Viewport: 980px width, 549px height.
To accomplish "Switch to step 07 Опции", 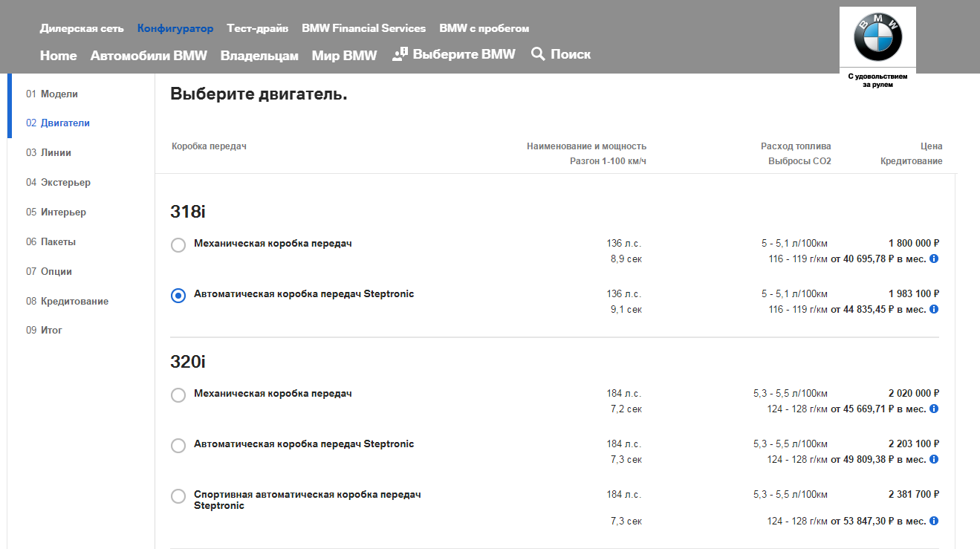I will (49, 272).
